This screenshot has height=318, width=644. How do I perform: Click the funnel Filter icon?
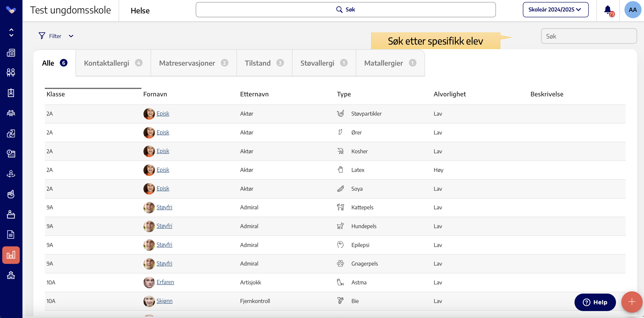click(42, 36)
